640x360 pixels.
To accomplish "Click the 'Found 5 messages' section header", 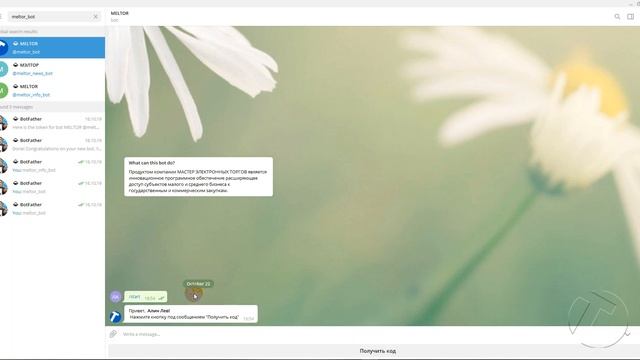I will click(52, 107).
